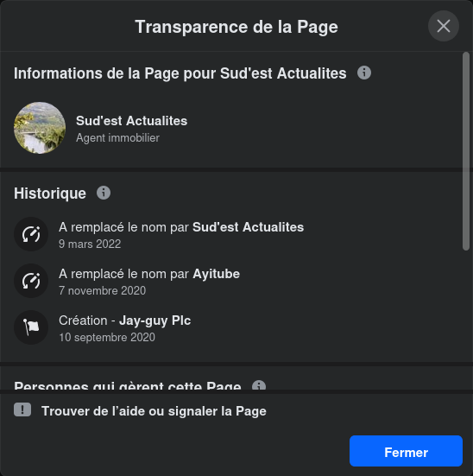Click the Agent immobilier category text

(x=117, y=138)
